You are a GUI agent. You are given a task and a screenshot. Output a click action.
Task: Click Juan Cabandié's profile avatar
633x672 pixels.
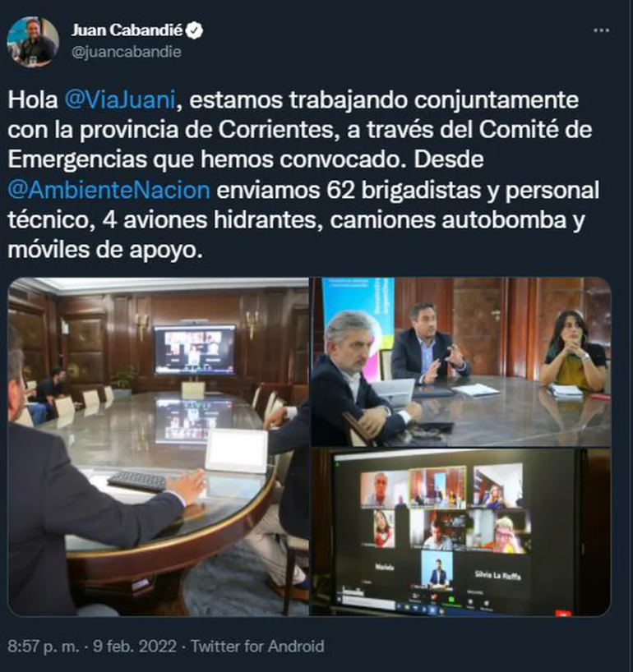(x=33, y=42)
